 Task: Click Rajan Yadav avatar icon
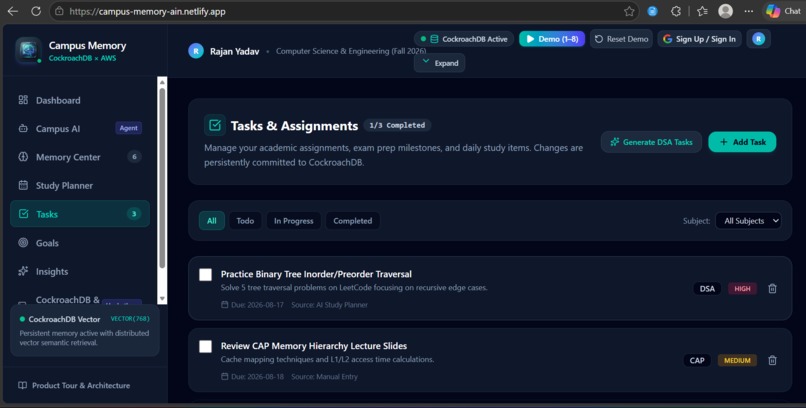coord(196,51)
